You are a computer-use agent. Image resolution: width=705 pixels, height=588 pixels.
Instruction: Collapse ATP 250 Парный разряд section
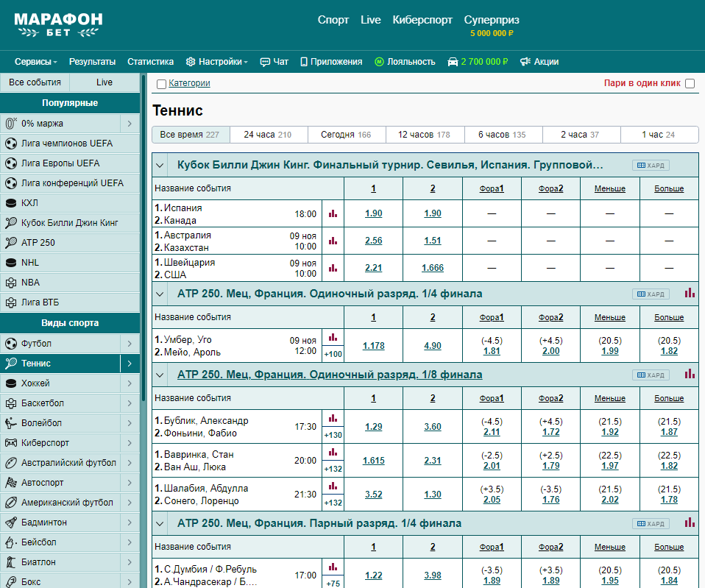click(x=160, y=524)
